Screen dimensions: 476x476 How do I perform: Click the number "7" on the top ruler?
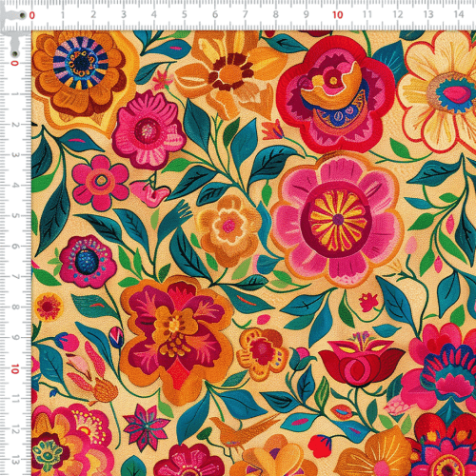tap(246, 14)
